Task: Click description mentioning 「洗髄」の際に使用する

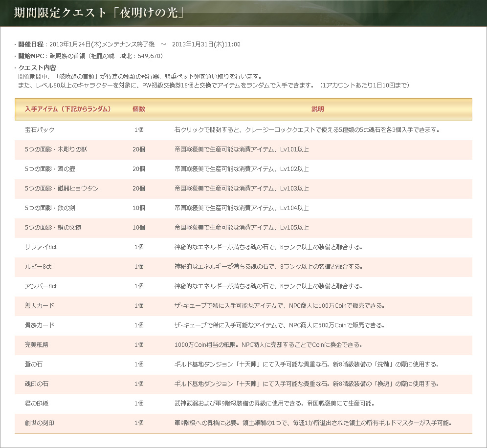Action: pos(307,364)
